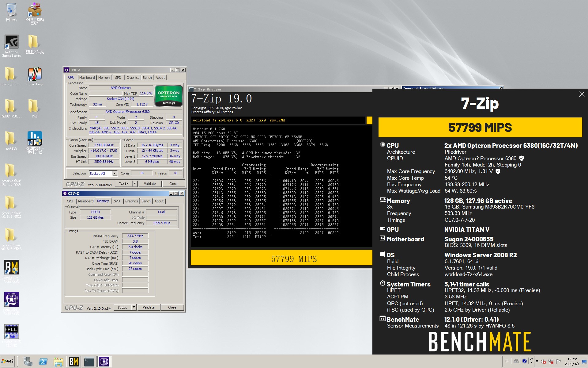Close the BenchMate 7-Zip result panel
This screenshot has width=588, height=368.
(582, 94)
